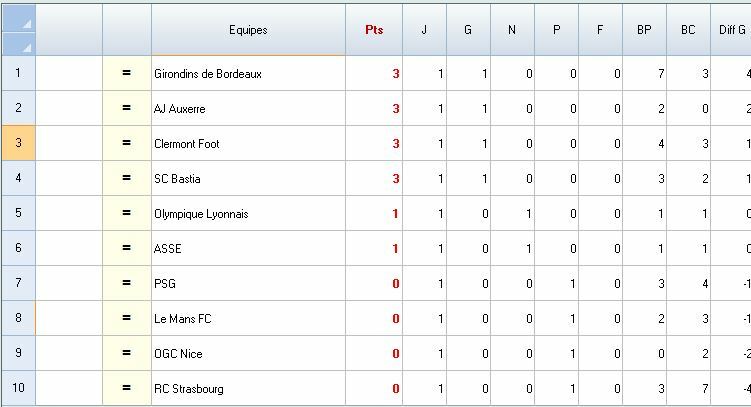751x407 pixels.
Task: Click the equals trend icon for SC Bastia
Action: (x=126, y=179)
